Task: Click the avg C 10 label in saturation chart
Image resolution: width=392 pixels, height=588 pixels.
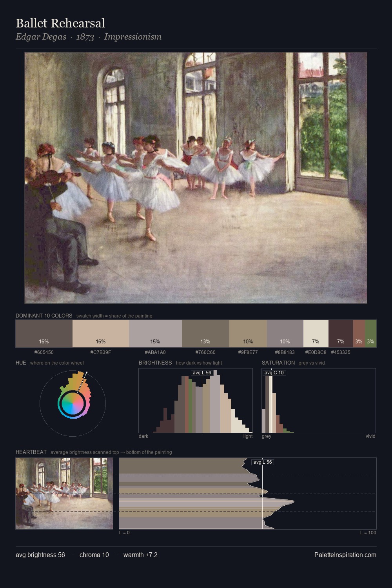Action: point(274,373)
